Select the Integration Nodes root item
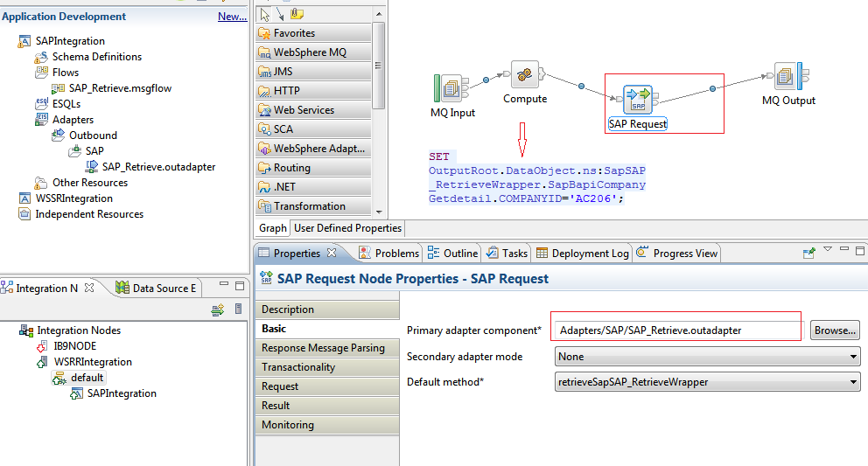 pos(79,330)
